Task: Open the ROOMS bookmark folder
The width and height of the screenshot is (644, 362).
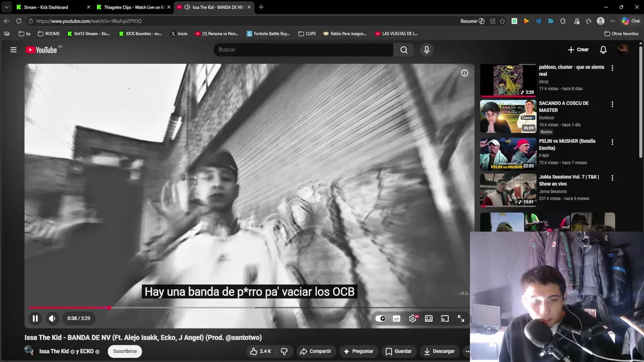Action: (49, 34)
